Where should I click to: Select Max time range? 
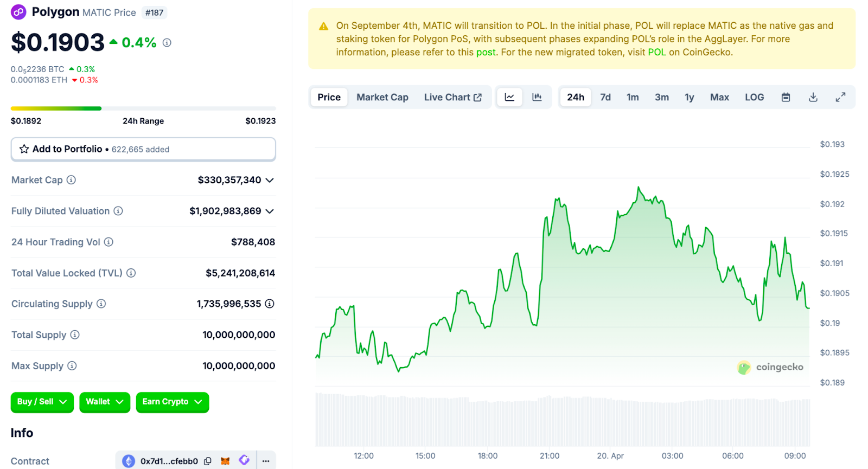click(719, 97)
